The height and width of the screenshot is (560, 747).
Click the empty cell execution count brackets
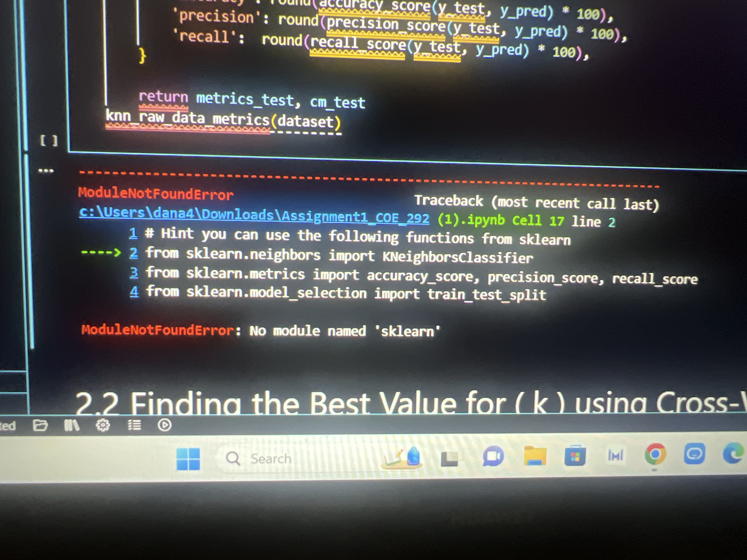[x=49, y=140]
